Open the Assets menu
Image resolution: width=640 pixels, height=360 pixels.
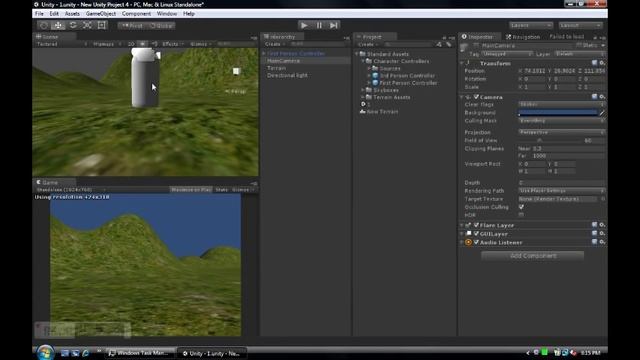(72, 13)
